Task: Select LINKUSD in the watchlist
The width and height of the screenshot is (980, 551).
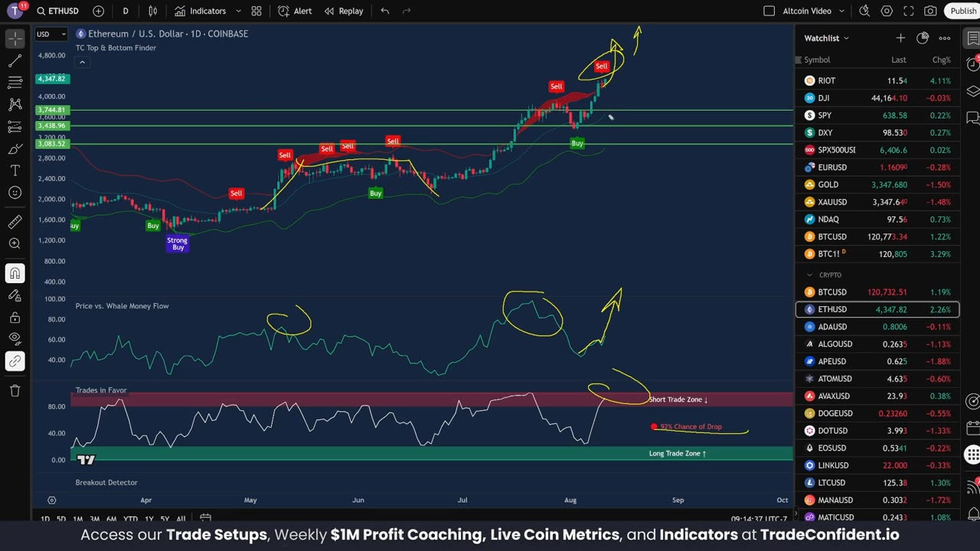Action: pos(877,465)
